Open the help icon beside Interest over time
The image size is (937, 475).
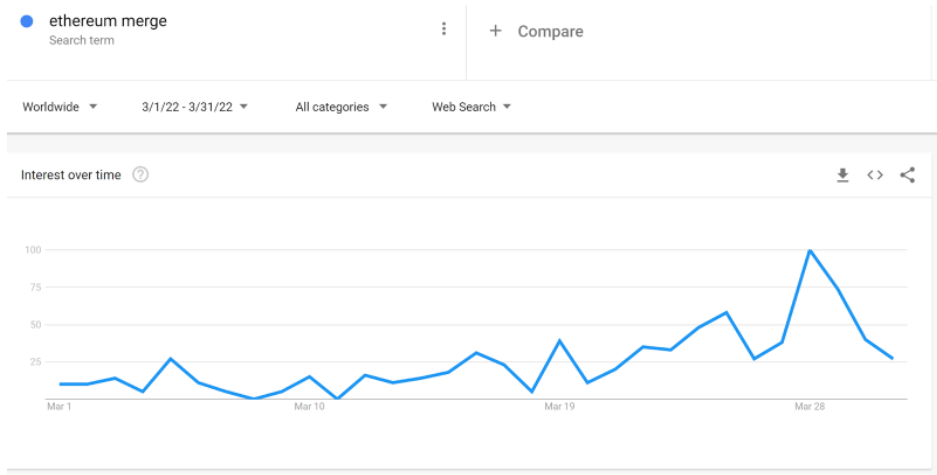[140, 174]
